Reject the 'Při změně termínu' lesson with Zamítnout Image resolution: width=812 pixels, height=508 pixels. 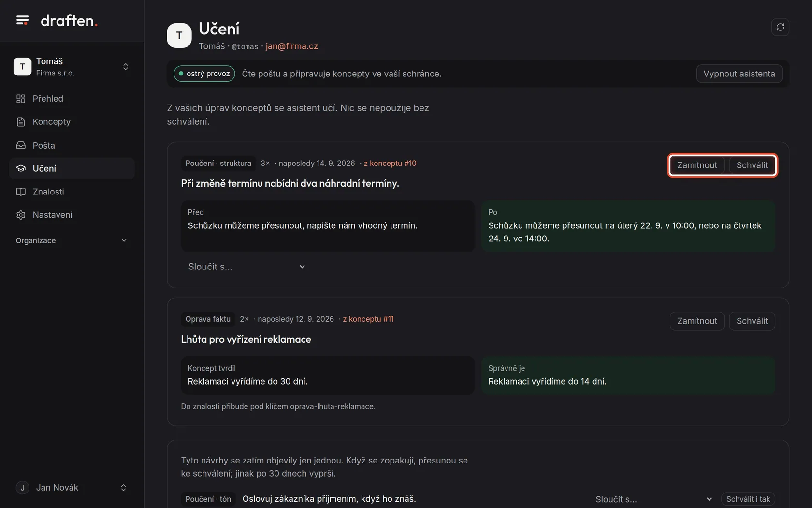coord(697,165)
